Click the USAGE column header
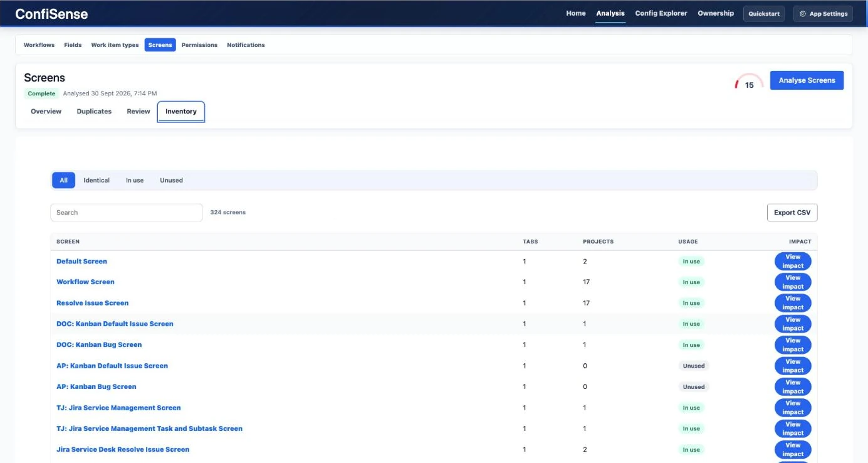 pos(688,242)
